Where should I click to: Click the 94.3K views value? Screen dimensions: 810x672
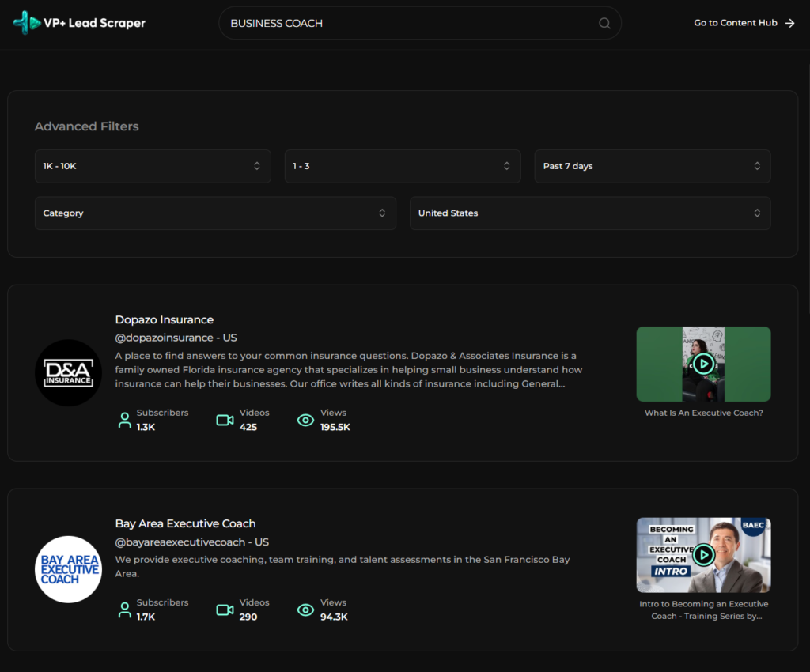tap(335, 617)
